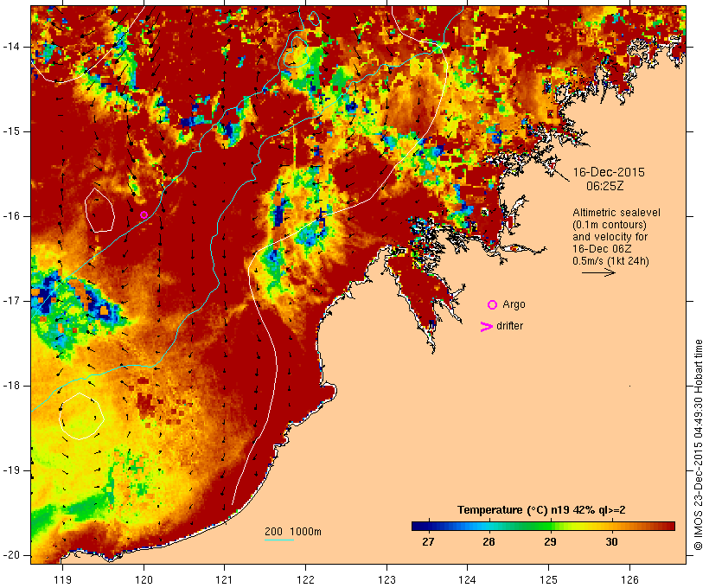709x588 pixels.
Task: Click the longitude label 121
Action: [x=224, y=579]
